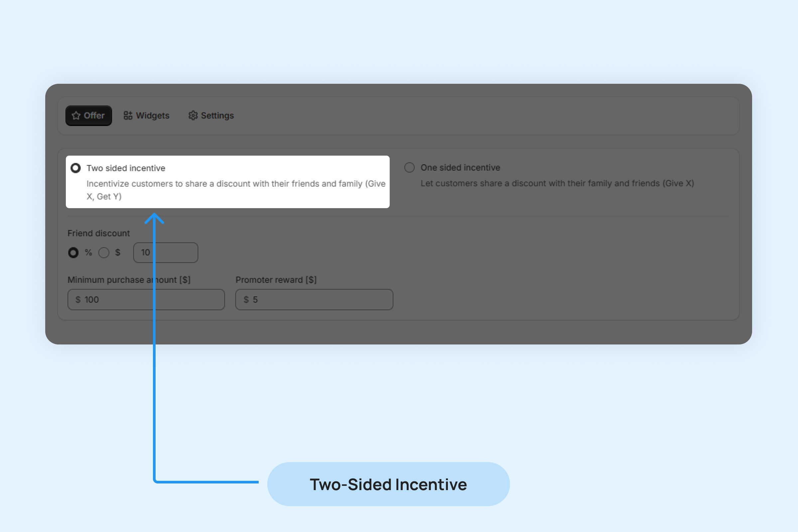
Task: Choose the dollar friend discount radio
Action: point(104,253)
